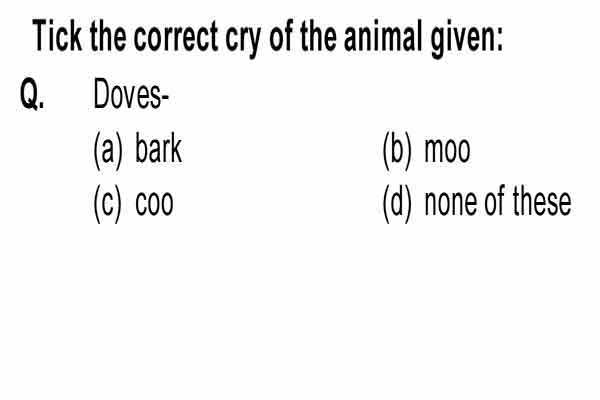
Task: Tick the "coo" answer option
Action: 154,203
